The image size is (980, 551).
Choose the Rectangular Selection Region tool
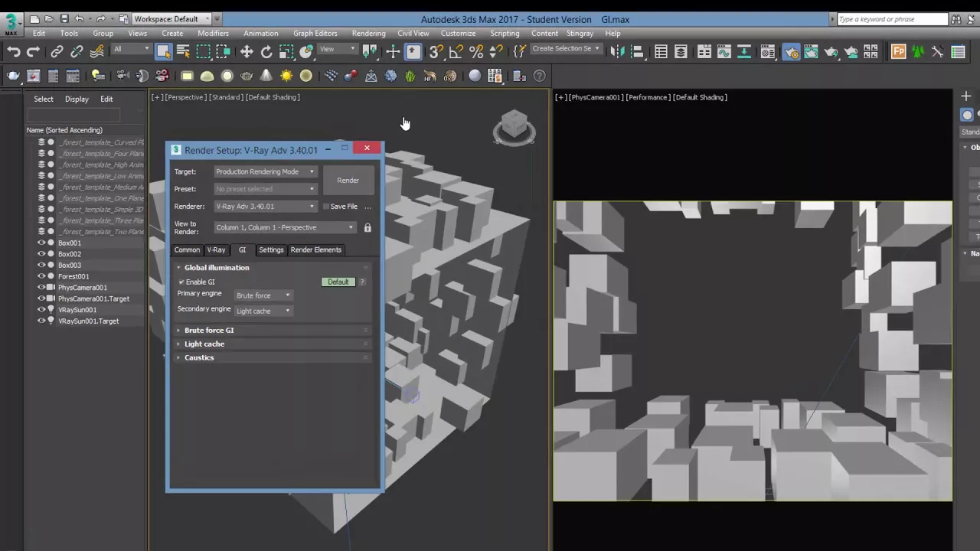203,52
